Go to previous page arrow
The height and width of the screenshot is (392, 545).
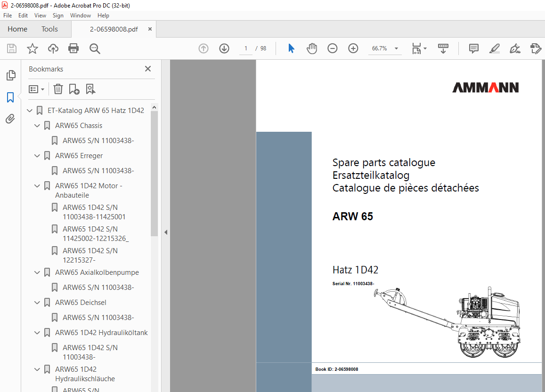[x=203, y=48]
